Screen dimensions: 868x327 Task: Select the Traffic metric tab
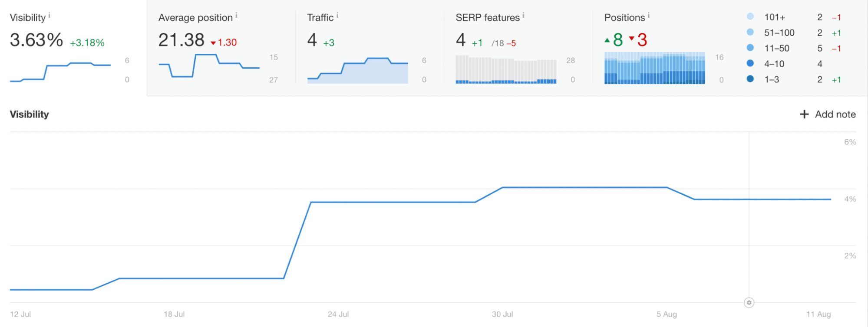pyautogui.click(x=370, y=48)
